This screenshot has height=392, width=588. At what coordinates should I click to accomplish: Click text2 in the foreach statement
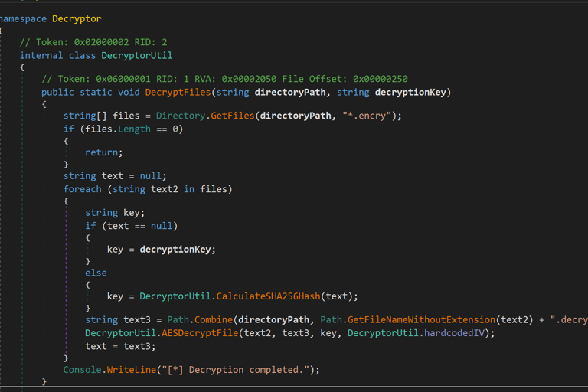[x=165, y=189]
